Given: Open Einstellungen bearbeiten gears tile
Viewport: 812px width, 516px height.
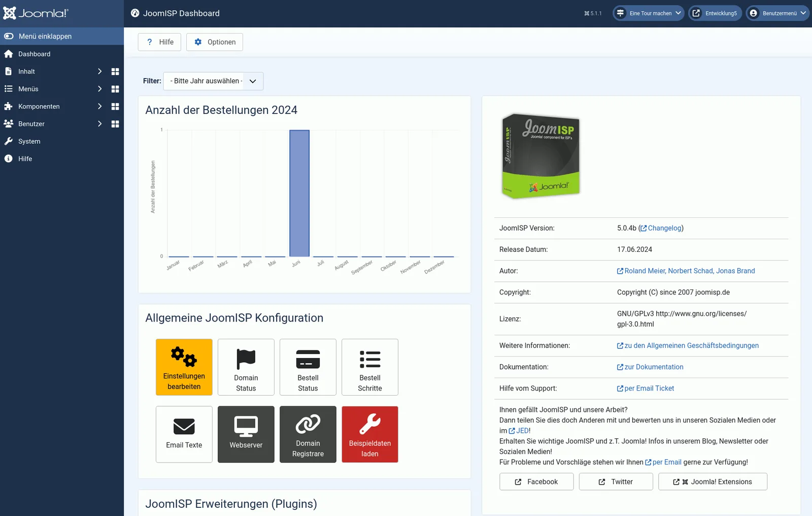Looking at the screenshot, I should click(184, 367).
